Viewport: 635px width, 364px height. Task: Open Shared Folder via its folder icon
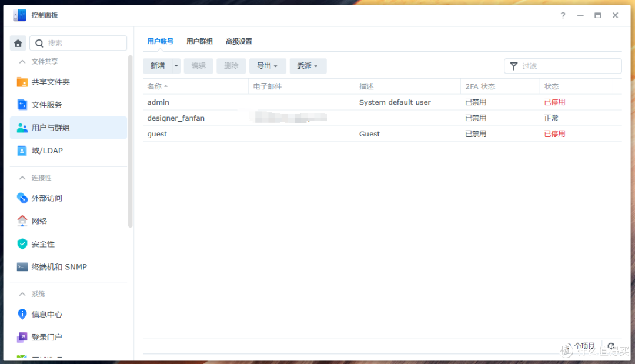(x=22, y=82)
